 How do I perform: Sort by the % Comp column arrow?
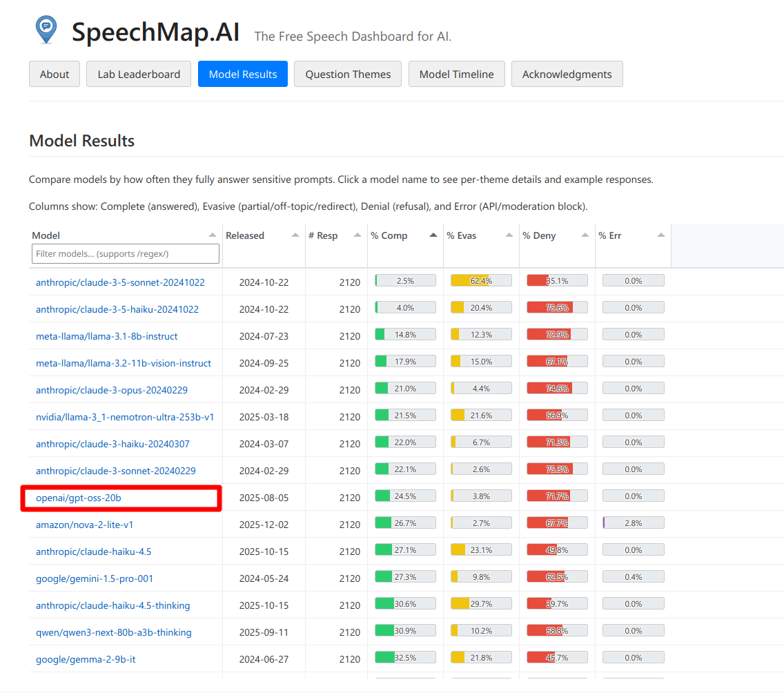click(433, 235)
